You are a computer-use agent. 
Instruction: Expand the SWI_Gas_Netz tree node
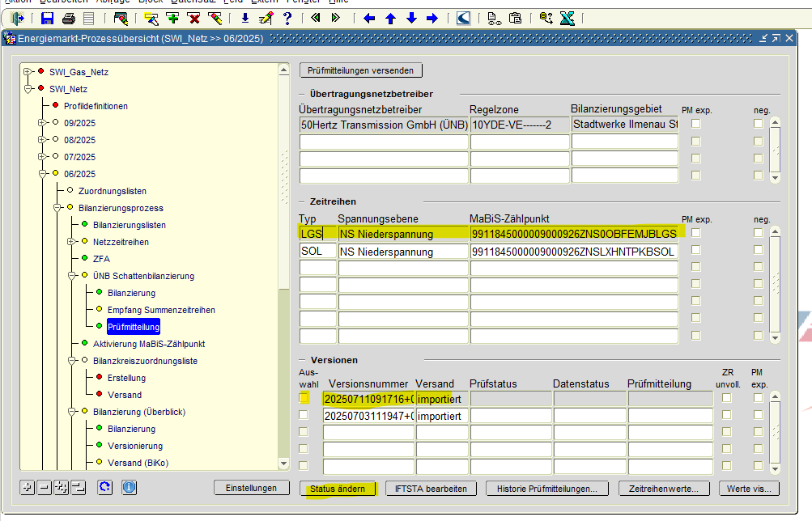click(x=27, y=72)
